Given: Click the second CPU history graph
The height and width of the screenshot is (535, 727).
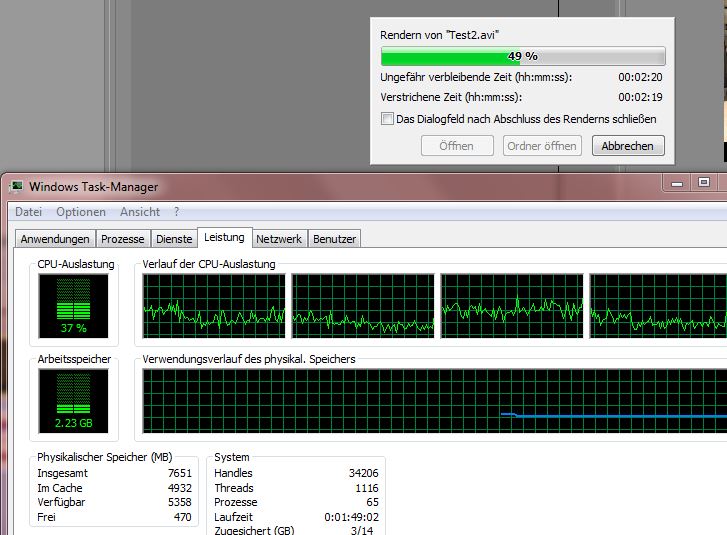Looking at the screenshot, I should tap(363, 306).
